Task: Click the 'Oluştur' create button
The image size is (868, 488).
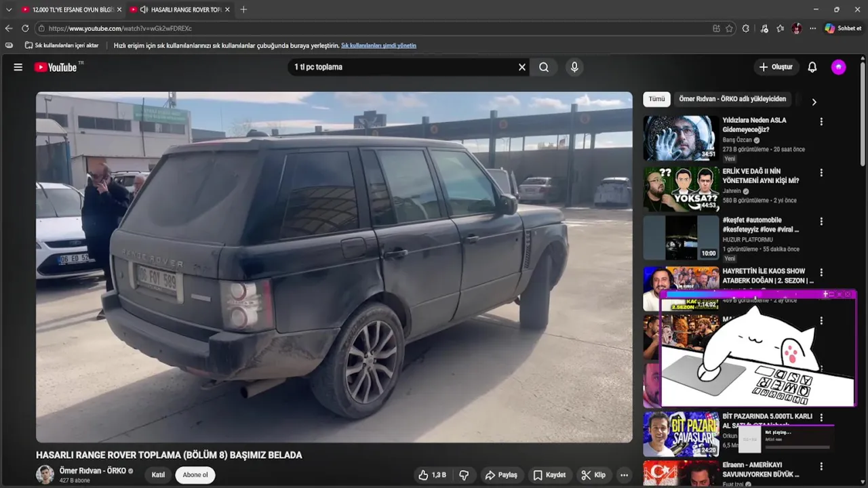Action: (x=776, y=67)
